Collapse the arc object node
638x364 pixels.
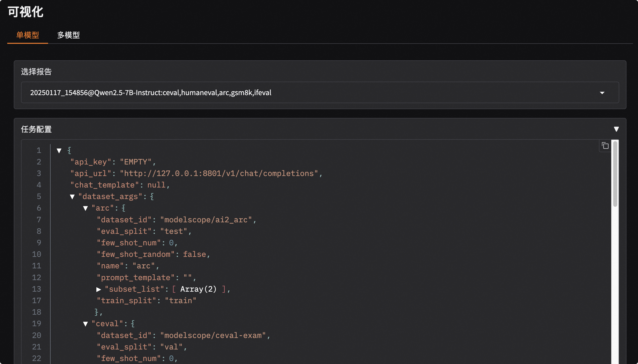85,208
